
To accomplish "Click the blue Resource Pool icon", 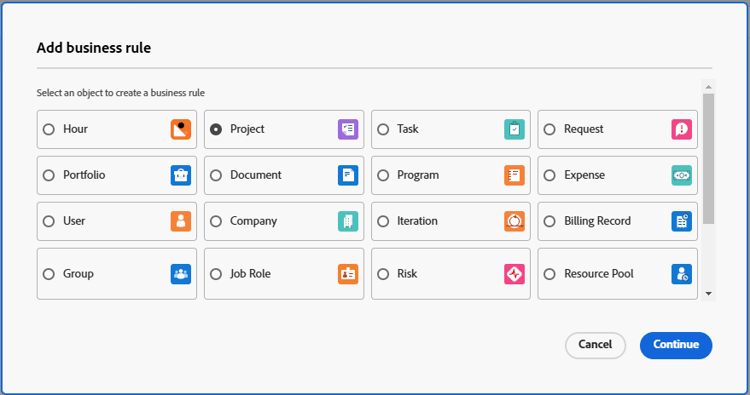I will 682,274.
